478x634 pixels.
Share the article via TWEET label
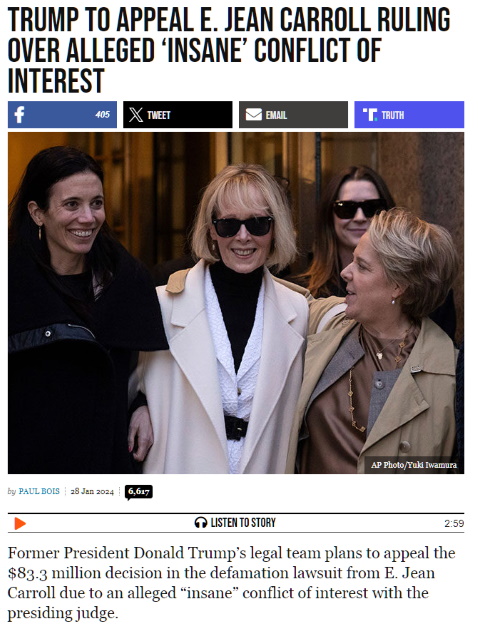coord(159,115)
